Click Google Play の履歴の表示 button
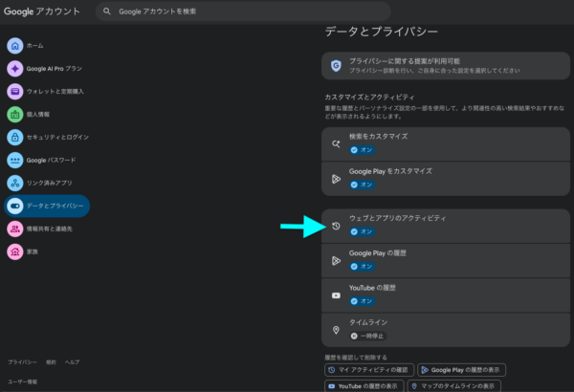Viewport: 574px width, 392px height. click(462, 370)
